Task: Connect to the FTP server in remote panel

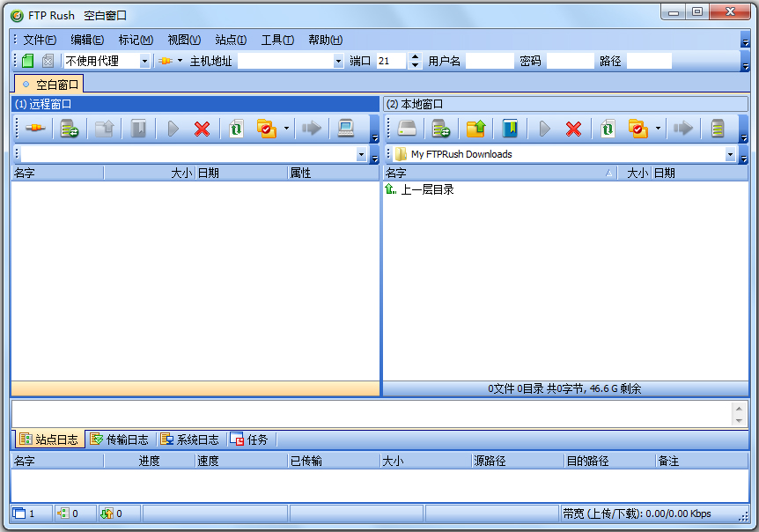Action: tap(36, 129)
